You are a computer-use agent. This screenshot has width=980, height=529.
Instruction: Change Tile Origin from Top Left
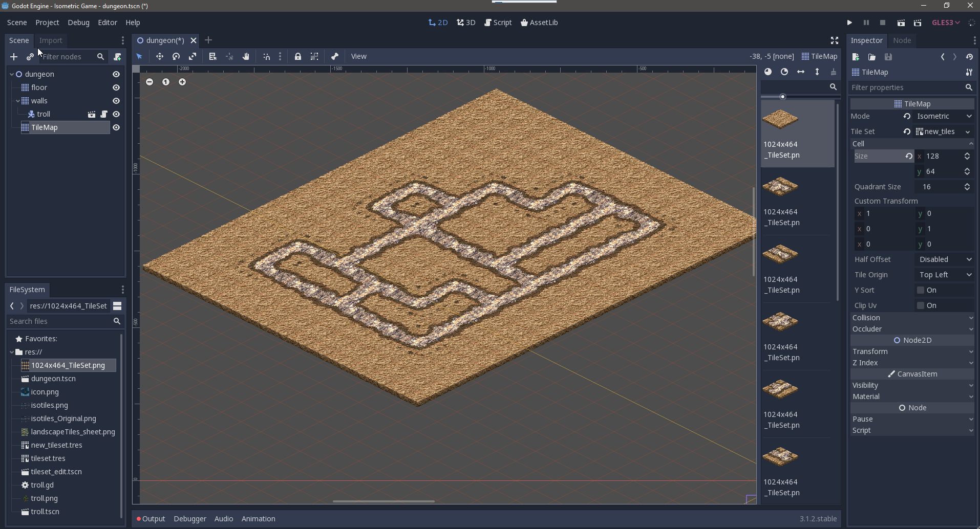tap(945, 275)
